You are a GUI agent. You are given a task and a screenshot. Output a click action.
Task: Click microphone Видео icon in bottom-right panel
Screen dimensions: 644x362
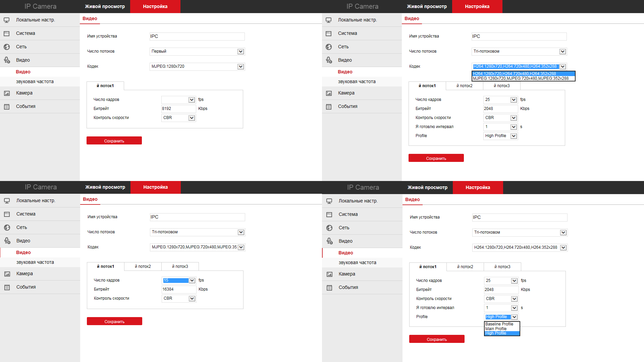click(x=329, y=241)
